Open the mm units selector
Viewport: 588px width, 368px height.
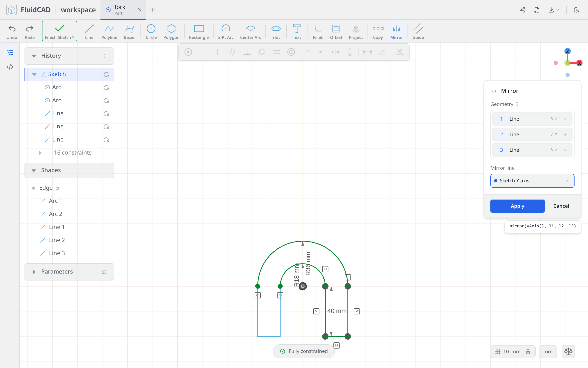pos(548,351)
